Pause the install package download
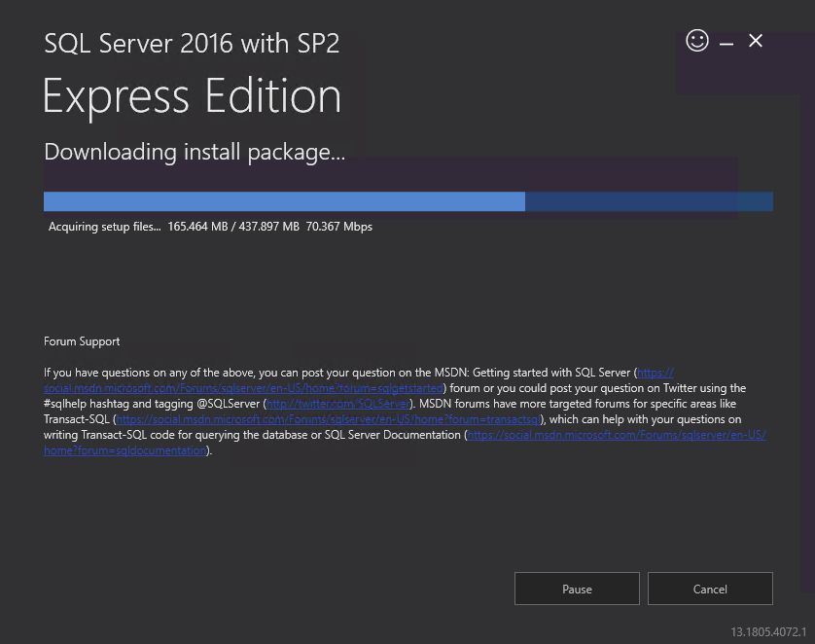Screen dimensions: 815x644 [577, 589]
